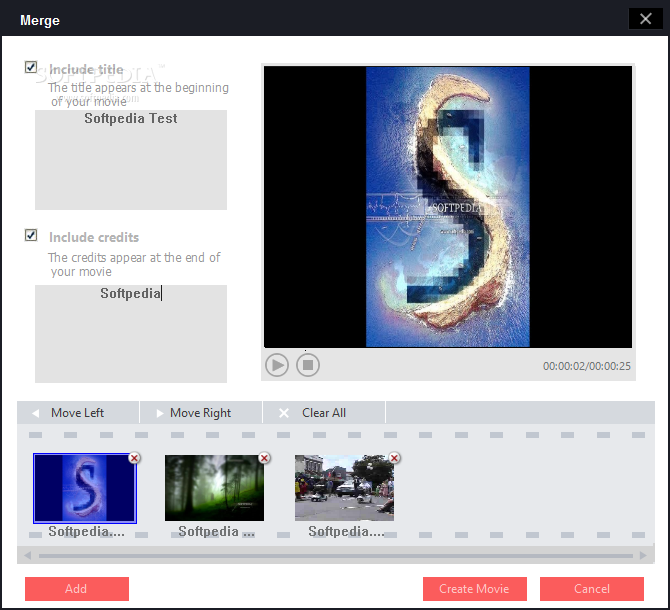Uncheck the Include title checkbox
Viewport: 670px width, 610px height.
pyautogui.click(x=31, y=67)
